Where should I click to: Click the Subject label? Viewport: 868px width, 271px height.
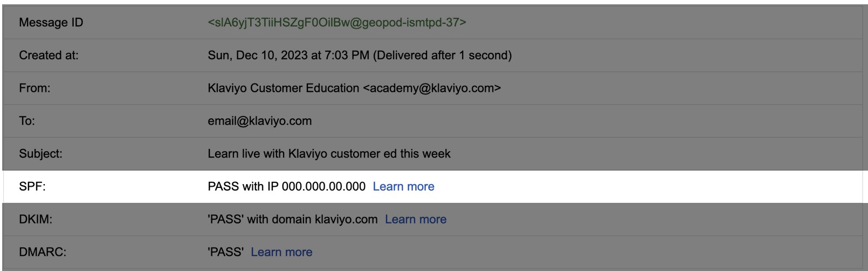(40, 154)
